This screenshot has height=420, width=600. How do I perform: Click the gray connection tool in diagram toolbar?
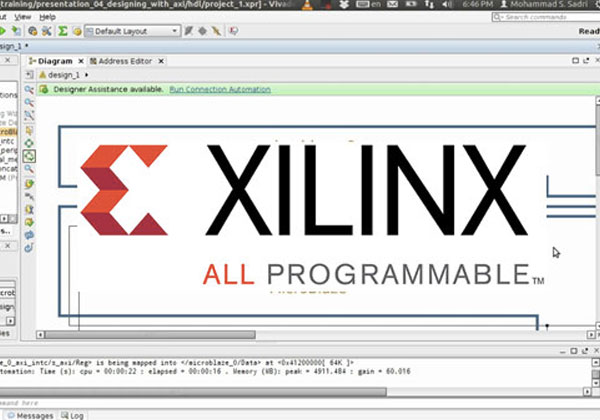click(29, 197)
